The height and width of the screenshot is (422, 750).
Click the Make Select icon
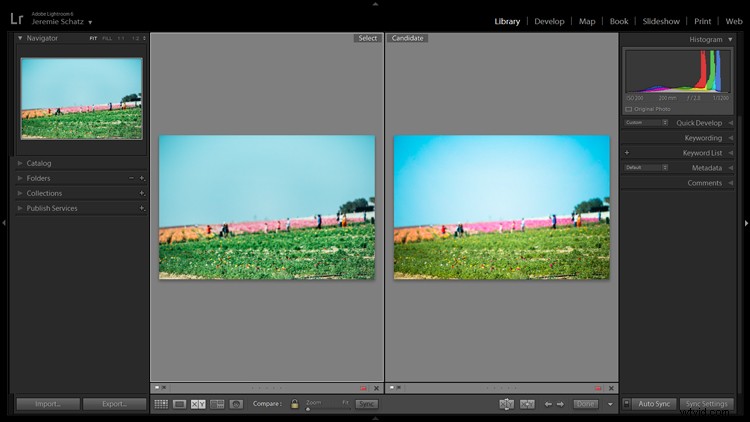(x=527, y=404)
